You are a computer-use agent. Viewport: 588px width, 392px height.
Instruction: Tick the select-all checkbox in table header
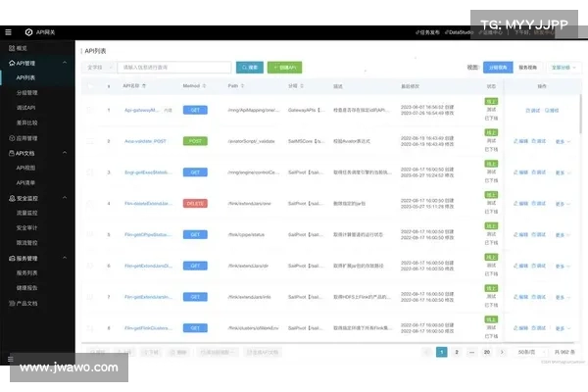click(91, 86)
